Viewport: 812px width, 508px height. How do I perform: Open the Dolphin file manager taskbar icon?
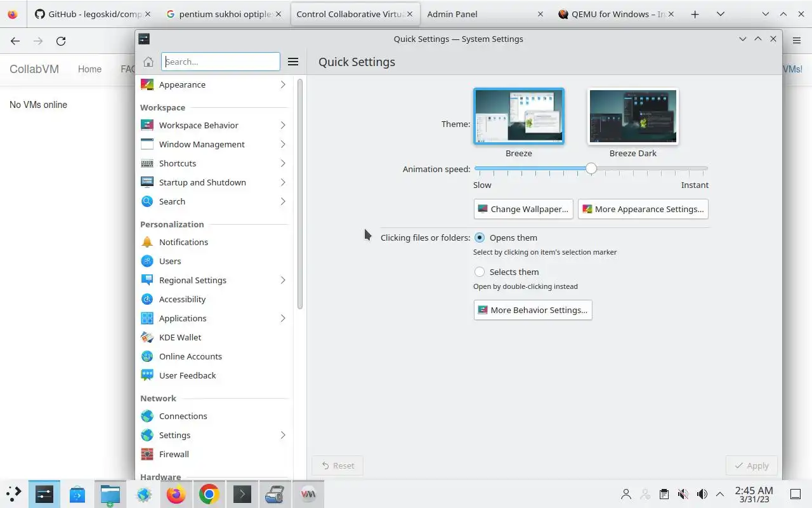pyautogui.click(x=110, y=494)
